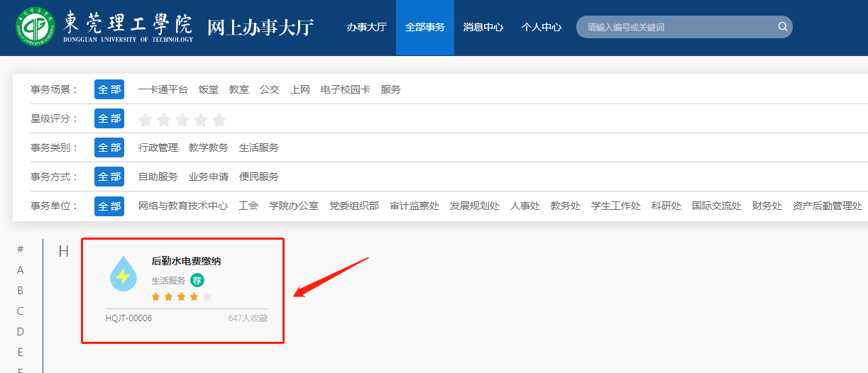This screenshot has width=868, height=373.
Task: Open the 办事大厅 navigation tab
Action: coord(366,27)
